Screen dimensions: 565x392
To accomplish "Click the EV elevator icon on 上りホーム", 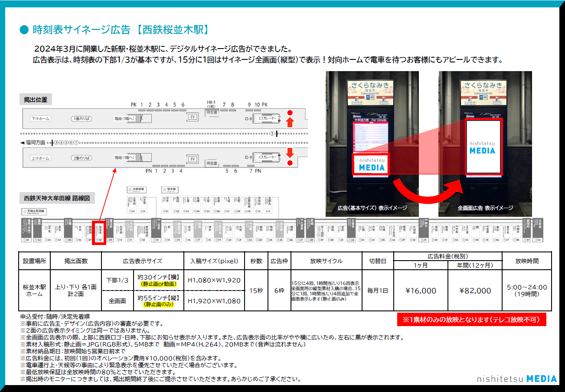I will coord(192,158).
